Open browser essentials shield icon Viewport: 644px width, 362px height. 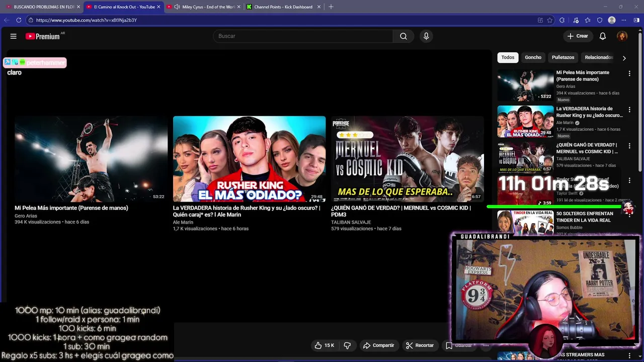tap(600, 20)
